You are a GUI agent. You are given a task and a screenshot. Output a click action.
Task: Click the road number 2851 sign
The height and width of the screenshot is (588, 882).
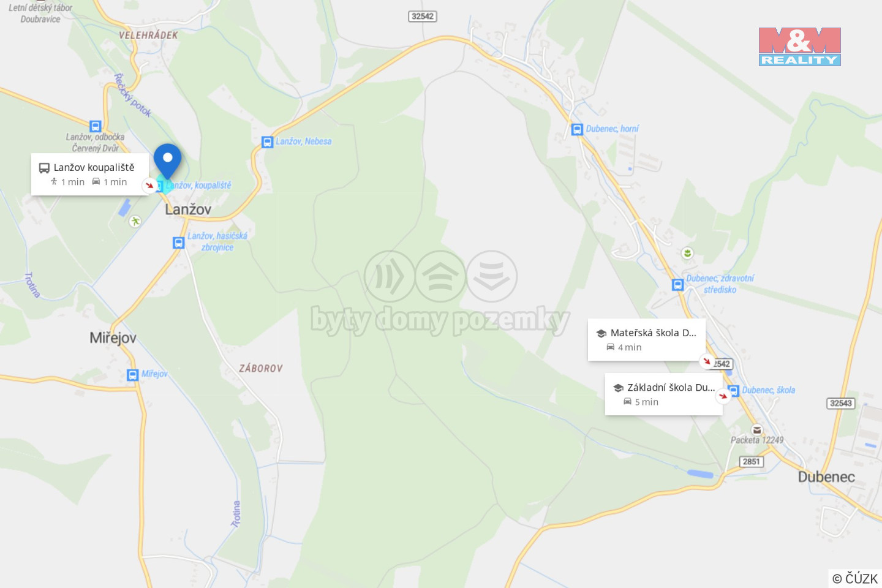[752, 462]
